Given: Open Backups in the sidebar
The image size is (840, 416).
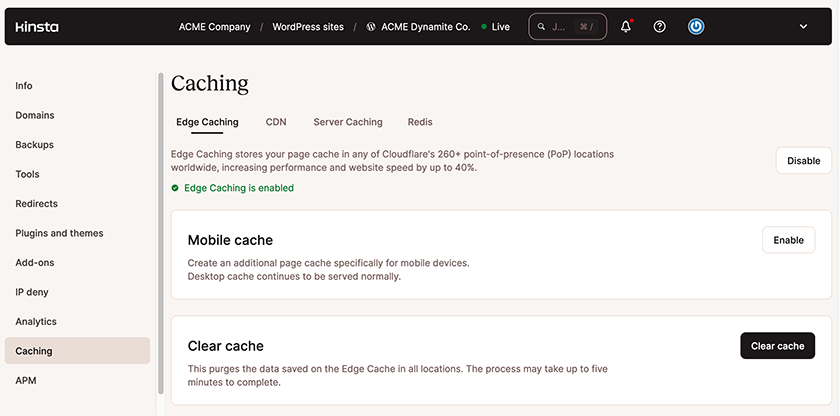Looking at the screenshot, I should [34, 145].
